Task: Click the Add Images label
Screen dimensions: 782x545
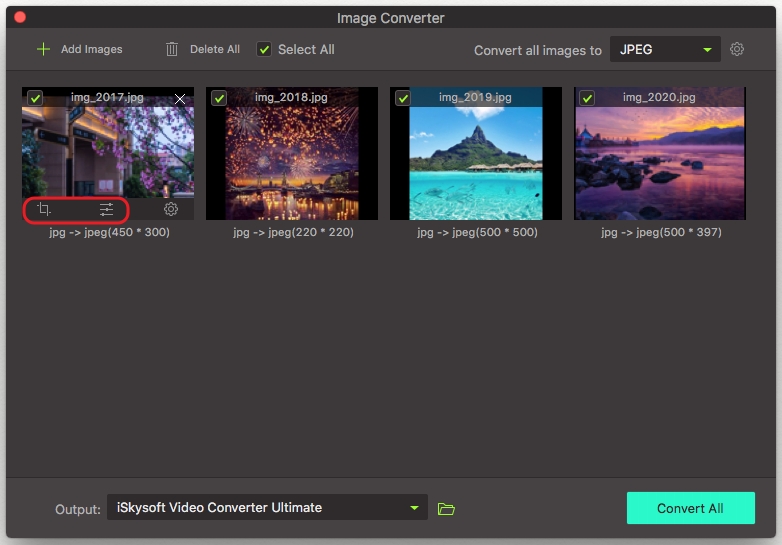Action: [92, 49]
